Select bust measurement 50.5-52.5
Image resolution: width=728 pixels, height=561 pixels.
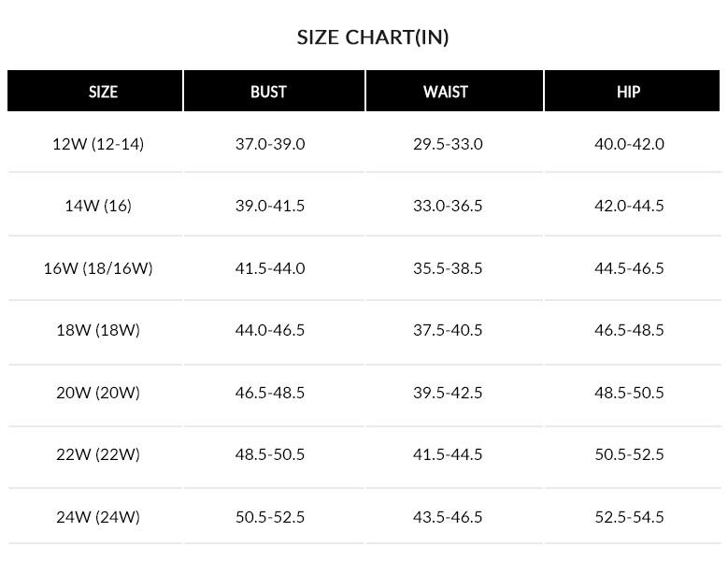pos(270,517)
